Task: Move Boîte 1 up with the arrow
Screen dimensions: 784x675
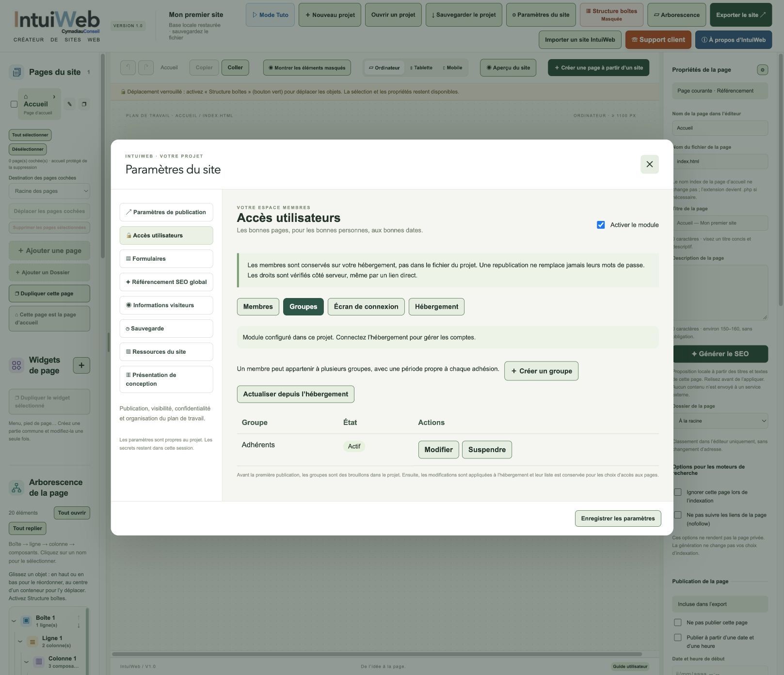Action: [x=79, y=617]
